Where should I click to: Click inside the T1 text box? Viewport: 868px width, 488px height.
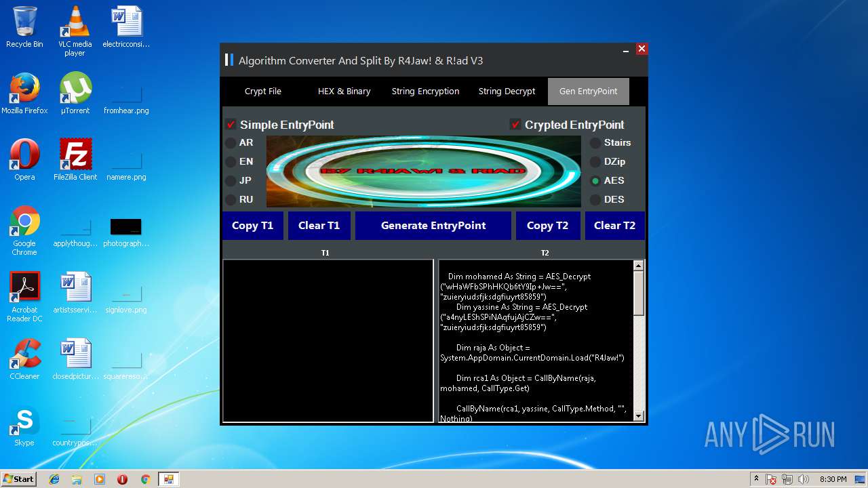(x=328, y=341)
